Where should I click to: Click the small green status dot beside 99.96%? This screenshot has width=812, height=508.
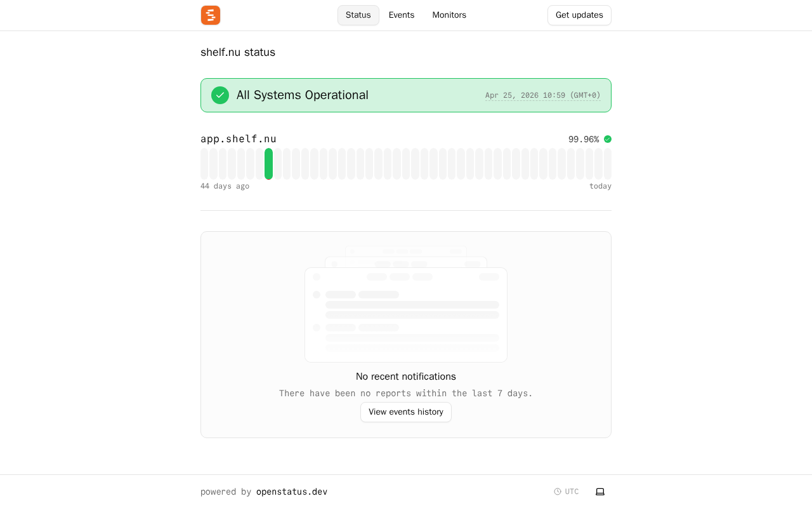[x=608, y=139]
